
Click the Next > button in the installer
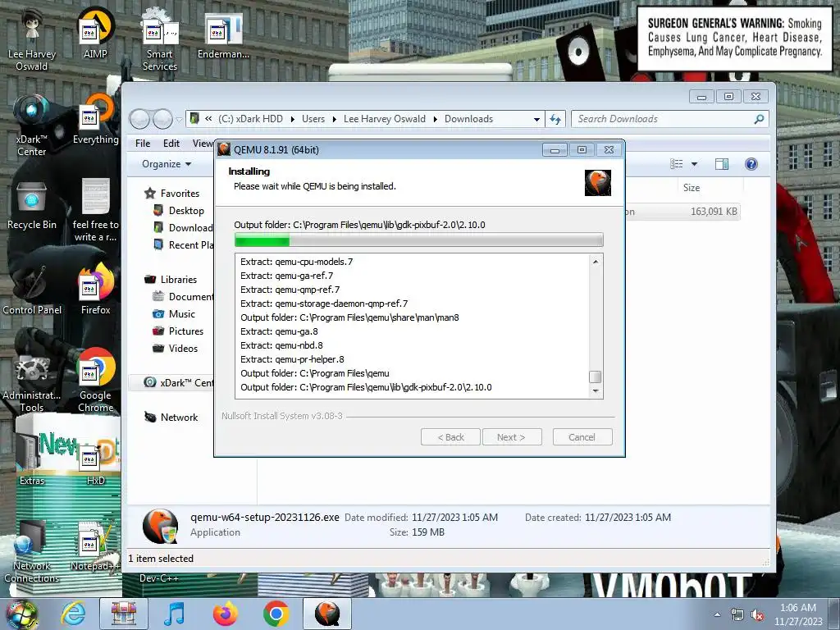click(x=512, y=437)
